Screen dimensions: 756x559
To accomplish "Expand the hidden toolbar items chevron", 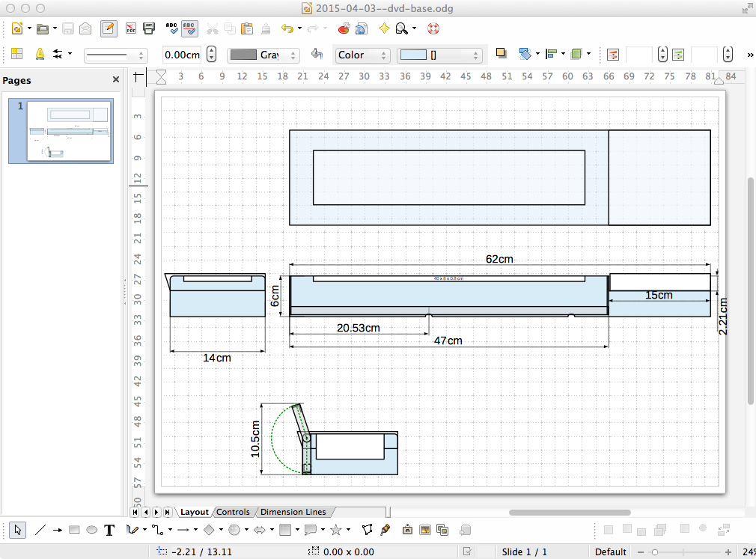I will tap(750, 55).
